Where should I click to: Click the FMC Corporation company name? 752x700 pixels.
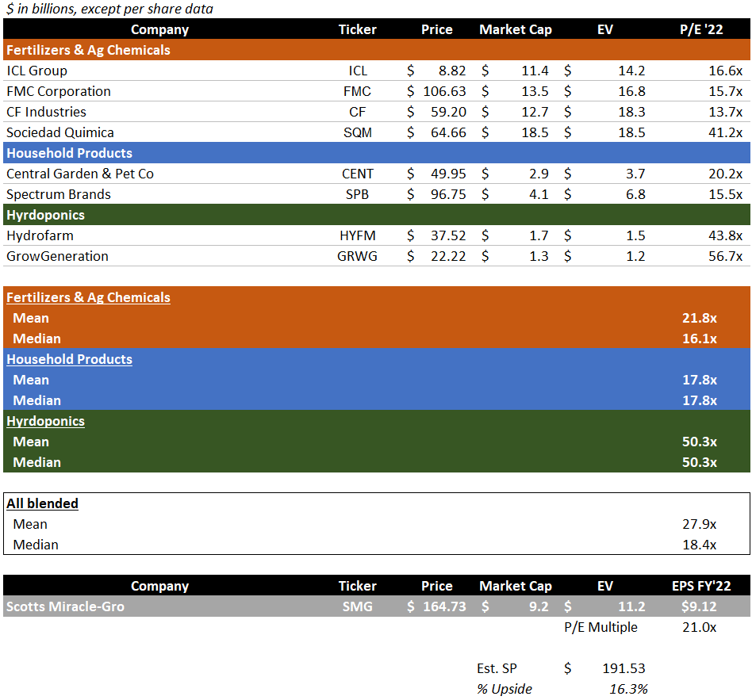(x=59, y=91)
